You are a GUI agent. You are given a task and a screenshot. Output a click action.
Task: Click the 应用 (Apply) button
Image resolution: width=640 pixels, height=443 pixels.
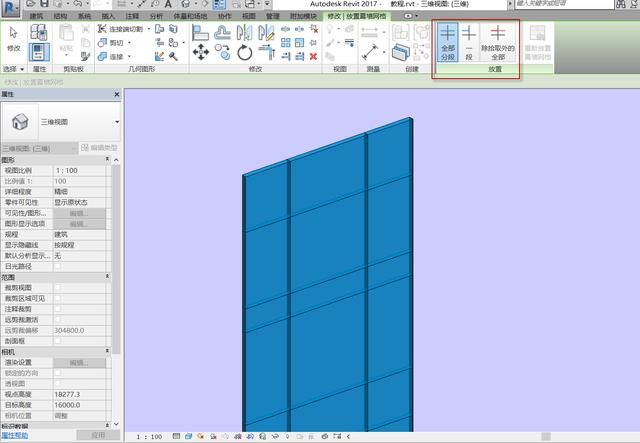pos(98,436)
